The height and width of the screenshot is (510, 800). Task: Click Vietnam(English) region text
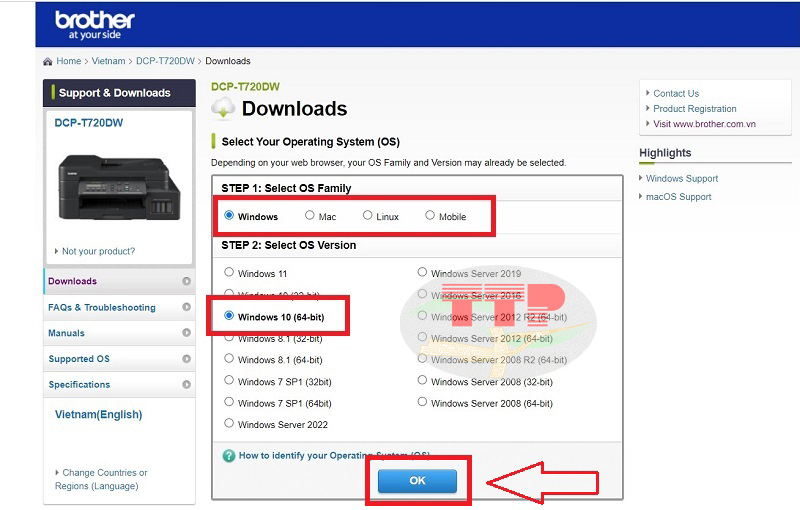(x=98, y=415)
